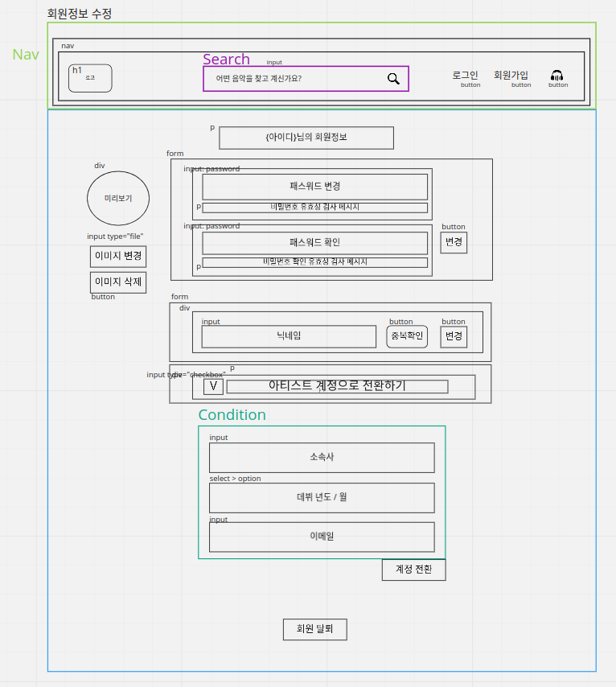616x687 pixels.
Task: Click the 비밀번호 유효성 검사 메시지 text
Action: [315, 207]
